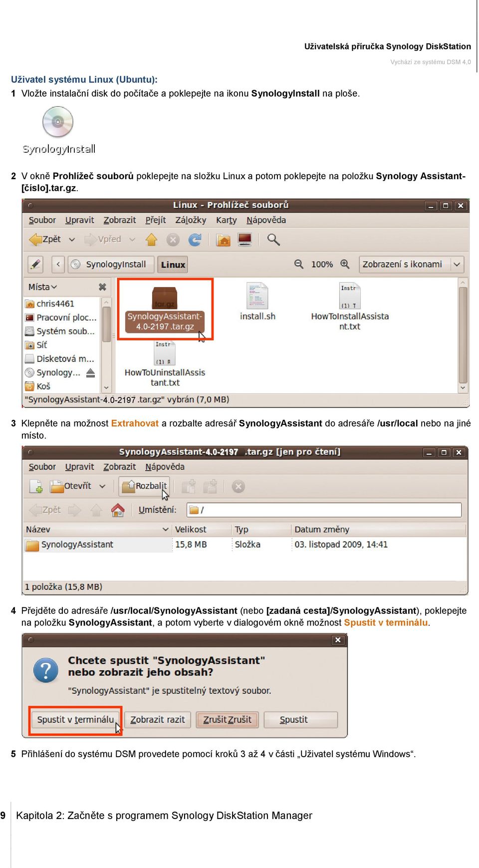Open the Soubor menu in file browser
Screen dimensions: 479x868
pos(42,220)
